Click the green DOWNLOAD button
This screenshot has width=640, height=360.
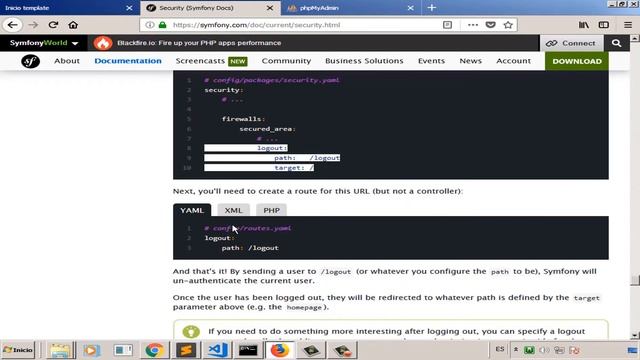tap(577, 61)
